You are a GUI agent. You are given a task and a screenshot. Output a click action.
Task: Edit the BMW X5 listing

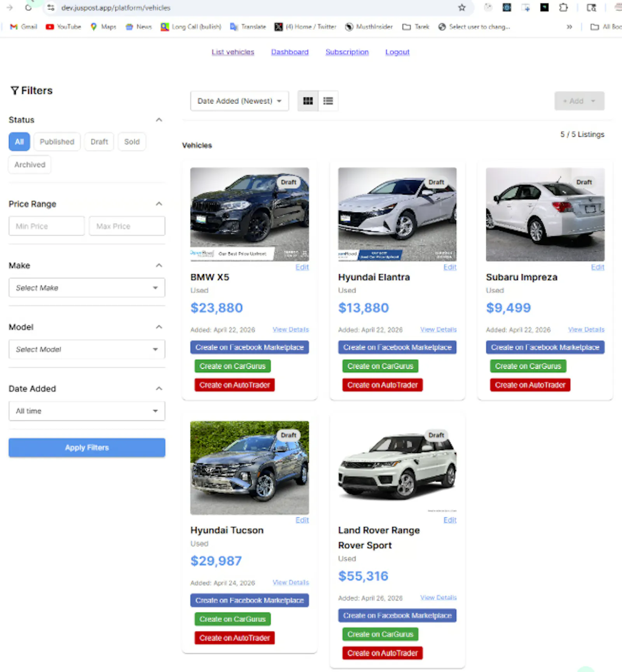302,267
